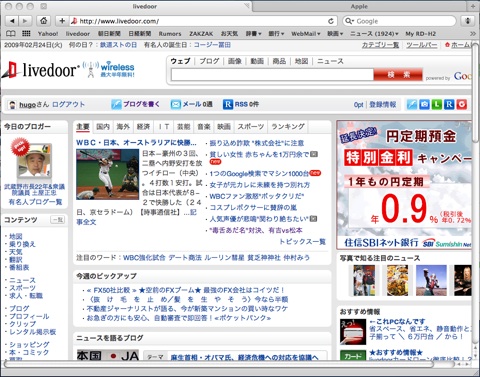Click the blue R RSS icon
This screenshot has height=377, width=480.
(x=228, y=104)
